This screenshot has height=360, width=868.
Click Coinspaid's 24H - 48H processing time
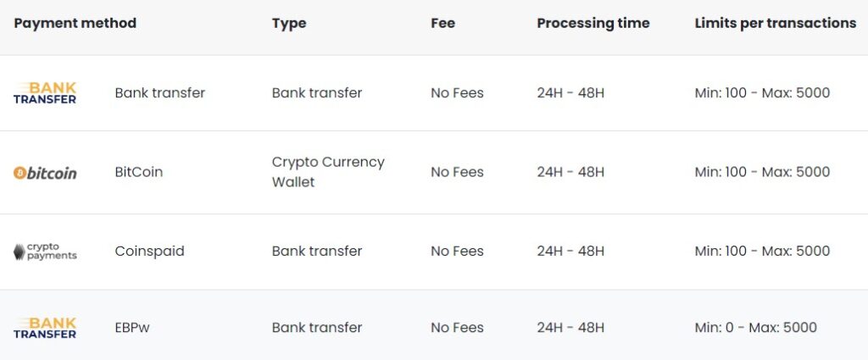point(570,252)
